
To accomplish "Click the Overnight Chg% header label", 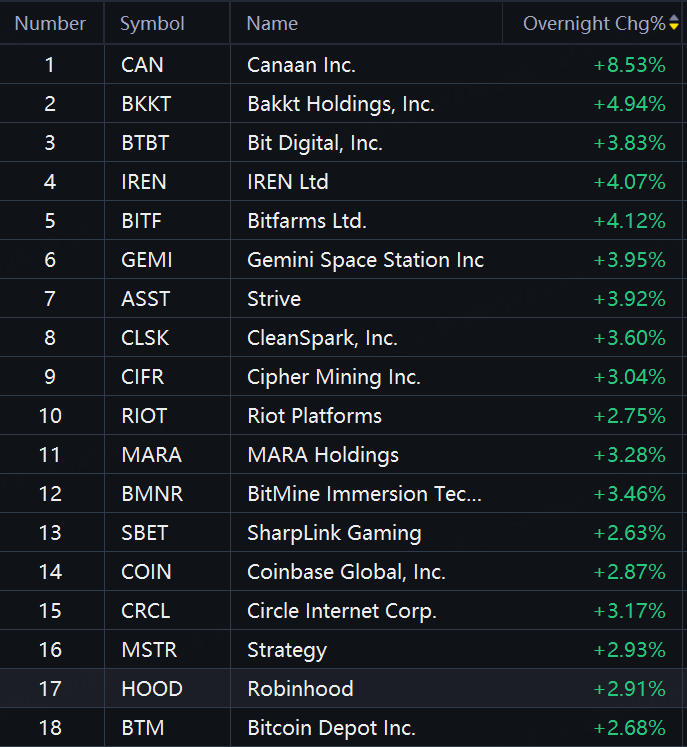I will click(x=593, y=23).
